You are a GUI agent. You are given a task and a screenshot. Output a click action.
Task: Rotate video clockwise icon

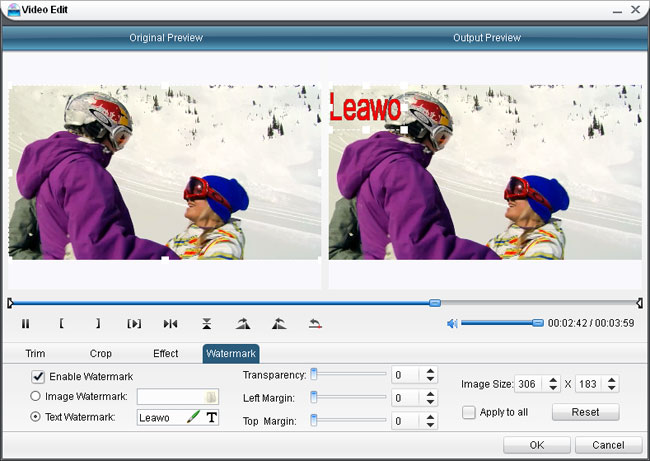[x=243, y=323]
